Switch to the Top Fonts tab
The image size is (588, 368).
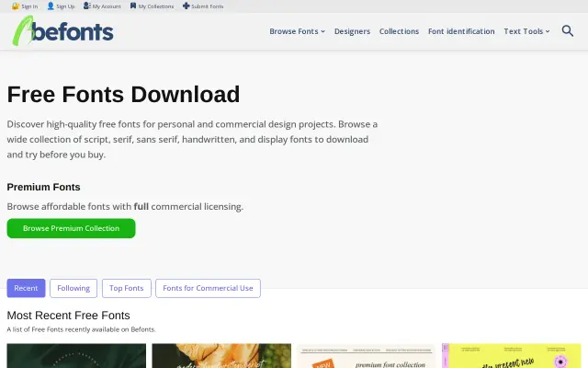pos(127,288)
